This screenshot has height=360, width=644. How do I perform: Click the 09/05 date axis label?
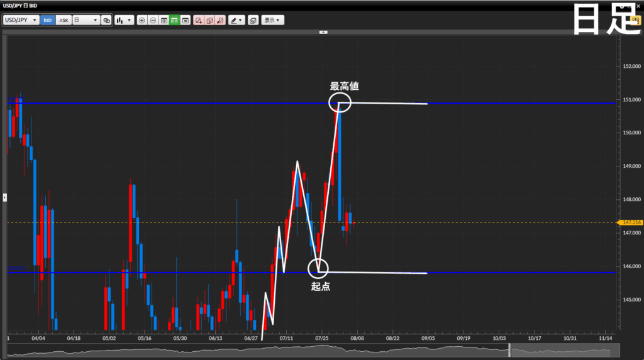coord(428,338)
